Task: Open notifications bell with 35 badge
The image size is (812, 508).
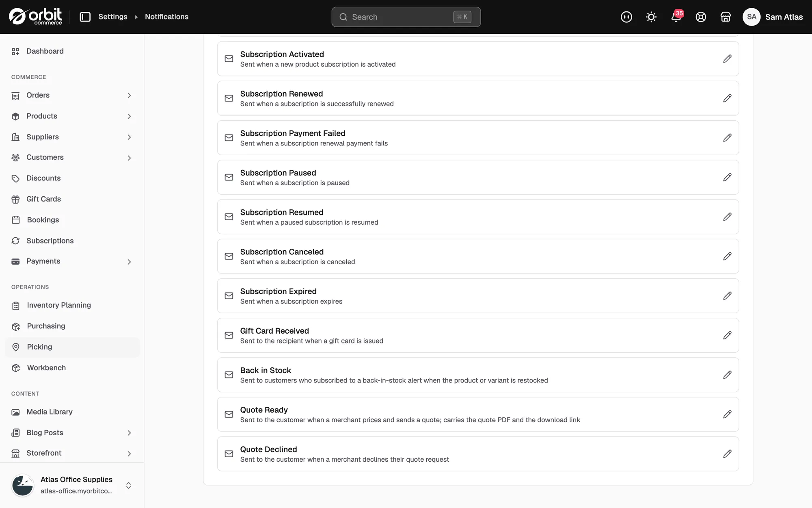Action: tap(676, 17)
